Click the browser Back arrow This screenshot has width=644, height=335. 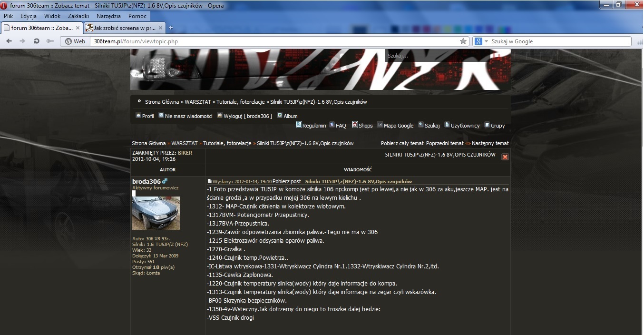tap(9, 41)
